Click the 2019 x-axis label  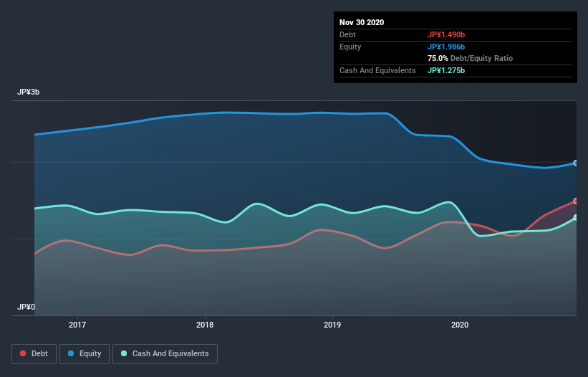click(332, 325)
